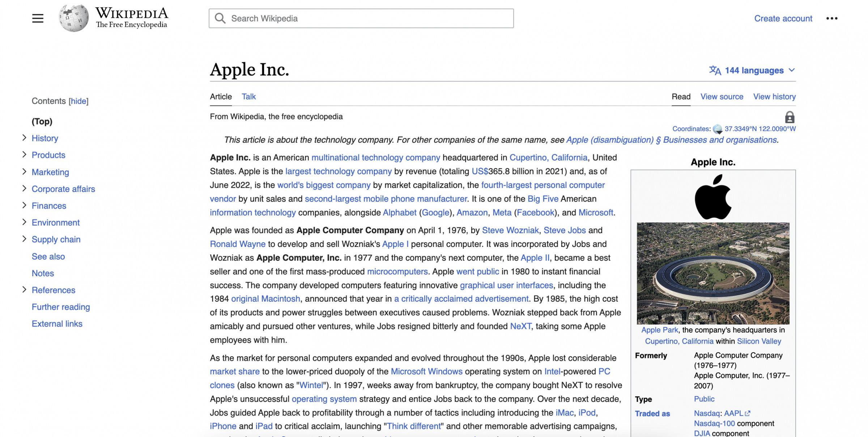Switch to the Article tab

coord(221,97)
